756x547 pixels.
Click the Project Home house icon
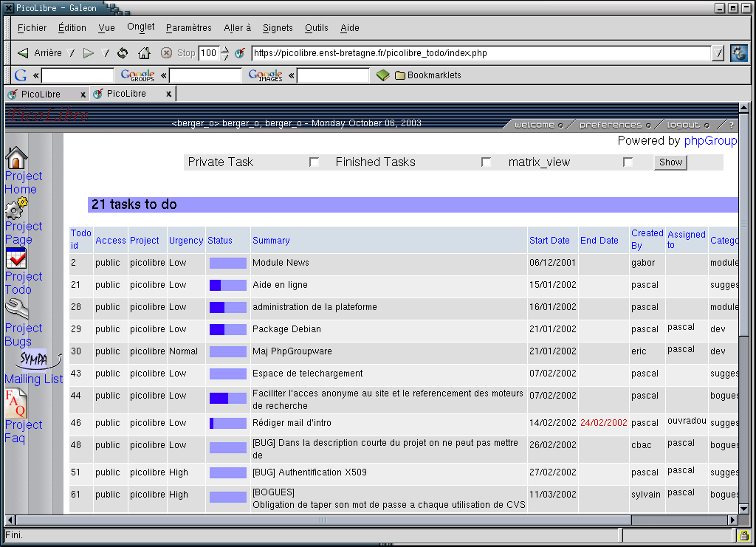pos(16,157)
